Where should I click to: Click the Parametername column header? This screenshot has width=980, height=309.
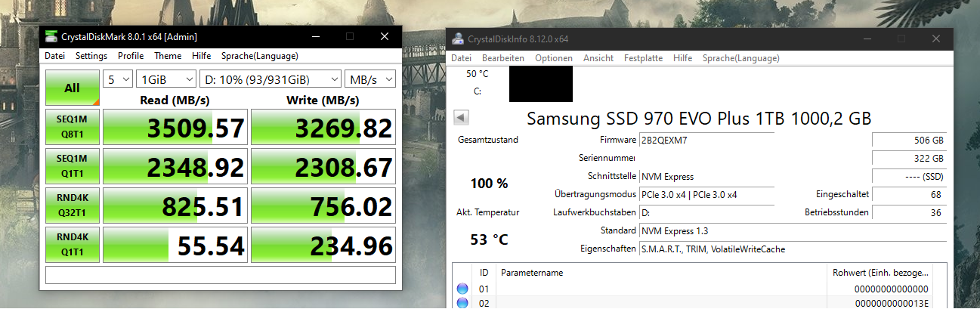[x=662, y=273]
